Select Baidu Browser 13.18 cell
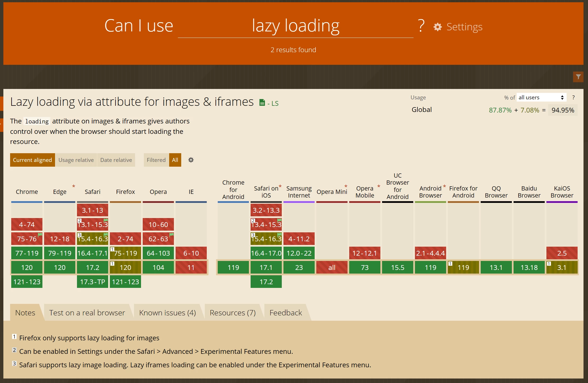Screen dimensions: 588x383 pos(529,267)
